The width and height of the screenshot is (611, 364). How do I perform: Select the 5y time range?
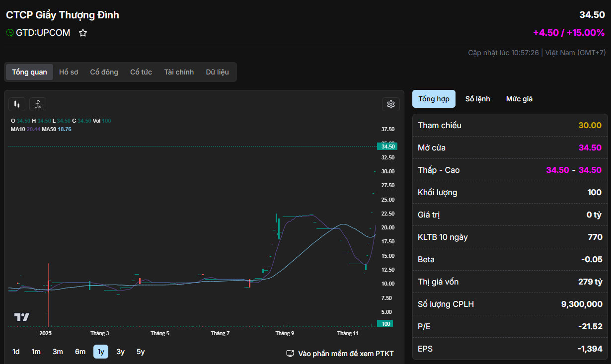[141, 352]
